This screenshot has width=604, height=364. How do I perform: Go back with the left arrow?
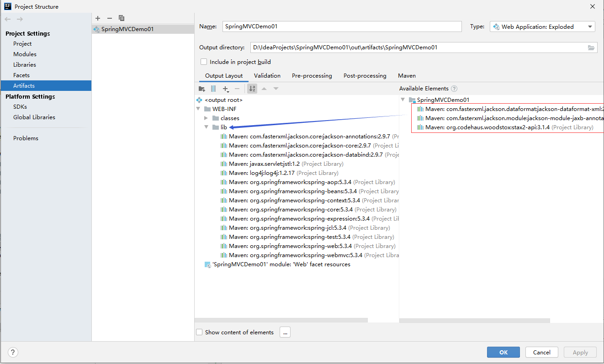click(x=7, y=19)
